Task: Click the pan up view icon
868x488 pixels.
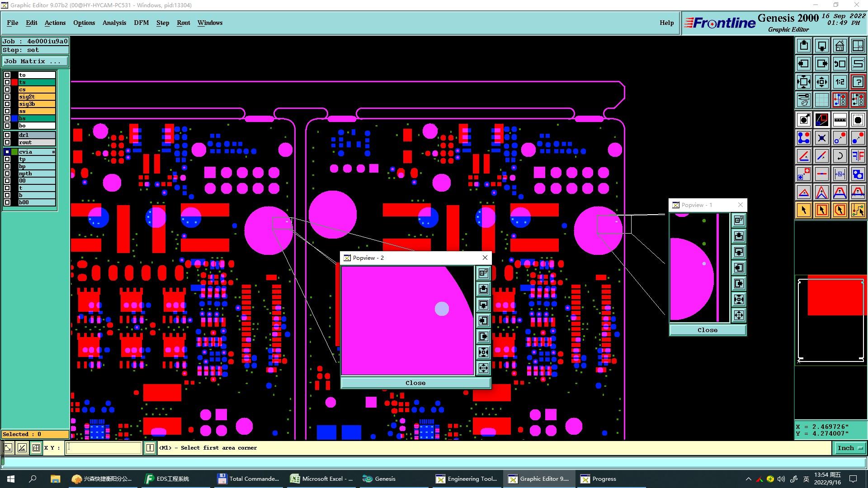Action: coord(804,46)
